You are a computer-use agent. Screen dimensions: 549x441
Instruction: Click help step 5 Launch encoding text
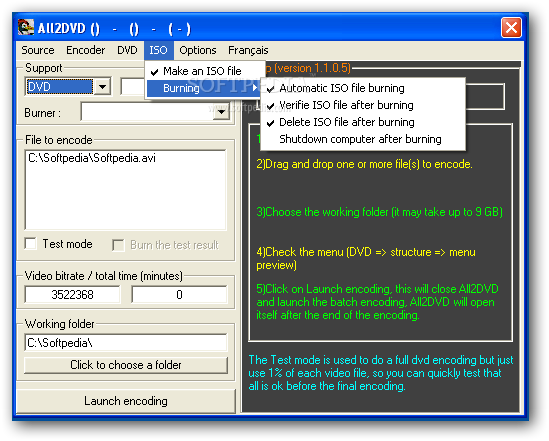tap(377, 302)
